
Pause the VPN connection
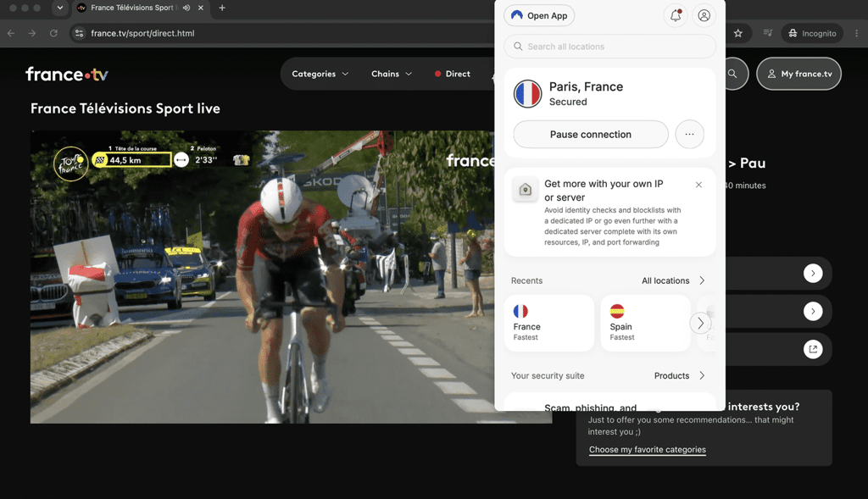[591, 135]
